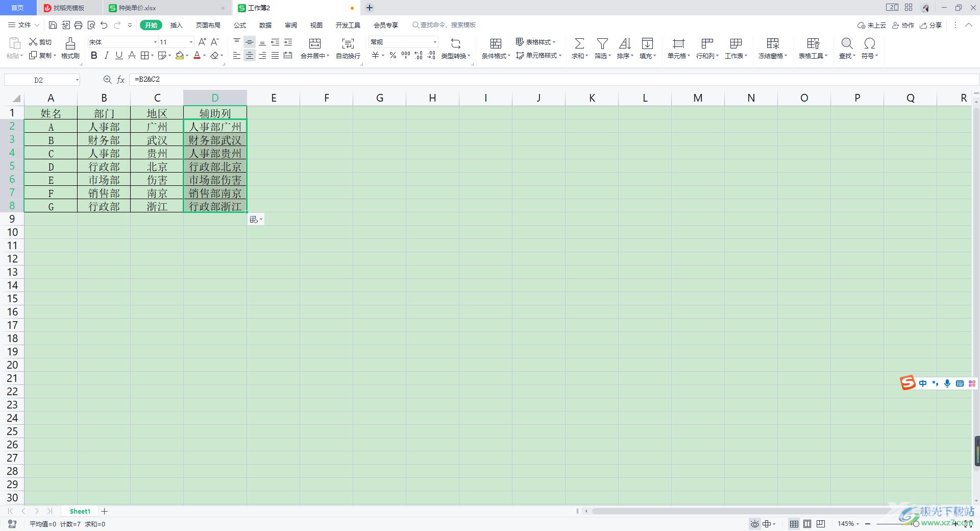Open Type Conversion (类型转换) menu
This screenshot has height=531, width=980.
pos(456,49)
